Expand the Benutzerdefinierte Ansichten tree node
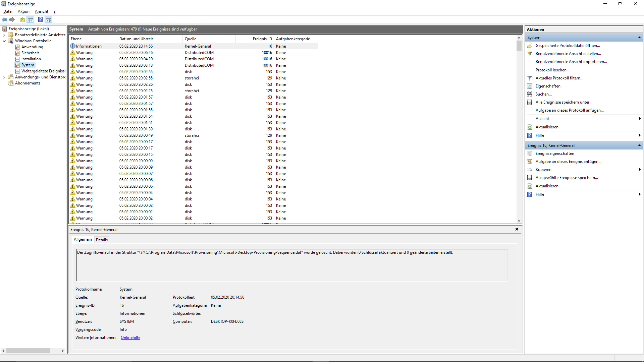Screen dimensions: 644x362 (x=4, y=35)
